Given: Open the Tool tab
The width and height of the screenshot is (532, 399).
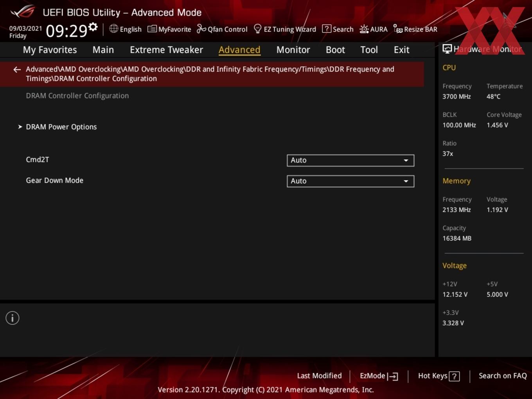Looking at the screenshot, I should click(369, 50).
